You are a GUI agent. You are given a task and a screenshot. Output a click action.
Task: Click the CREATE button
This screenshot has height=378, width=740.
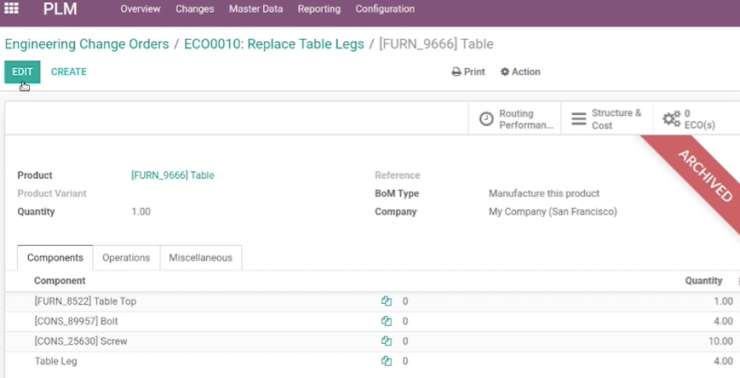[x=69, y=72]
